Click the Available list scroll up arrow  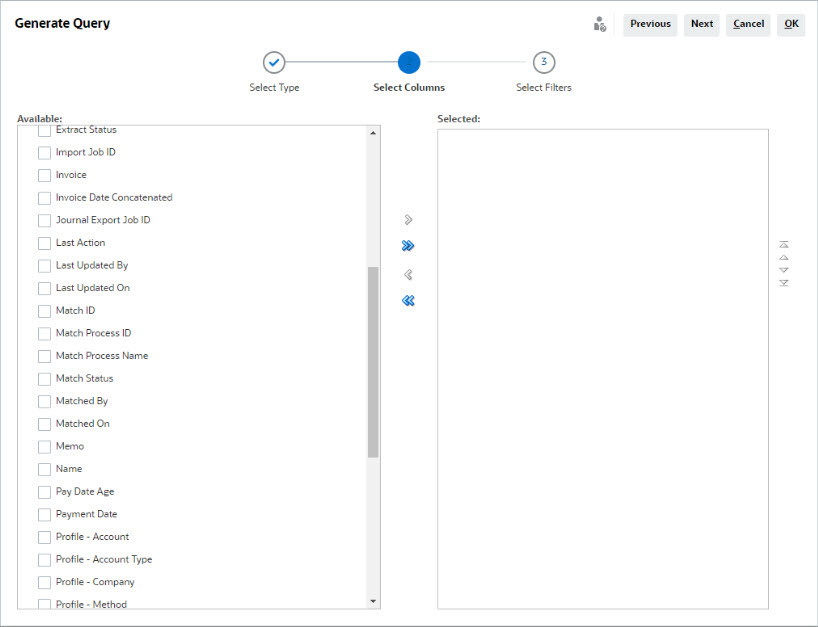point(373,133)
